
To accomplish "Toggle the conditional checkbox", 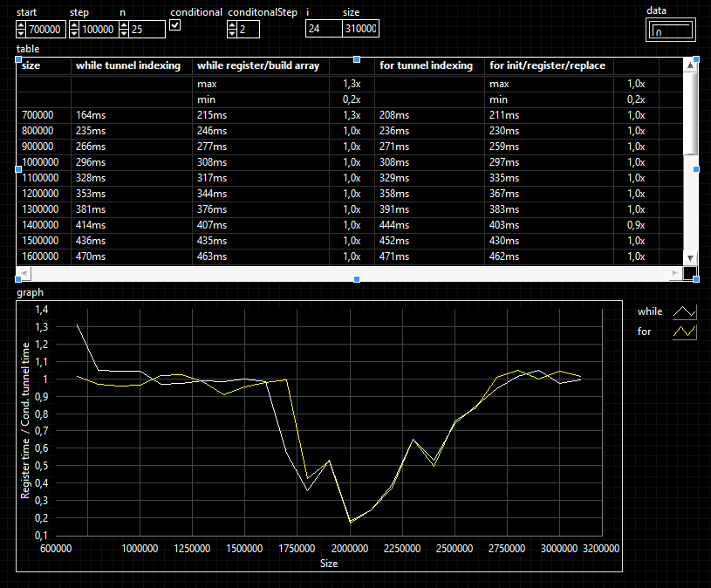I will pyautogui.click(x=175, y=25).
